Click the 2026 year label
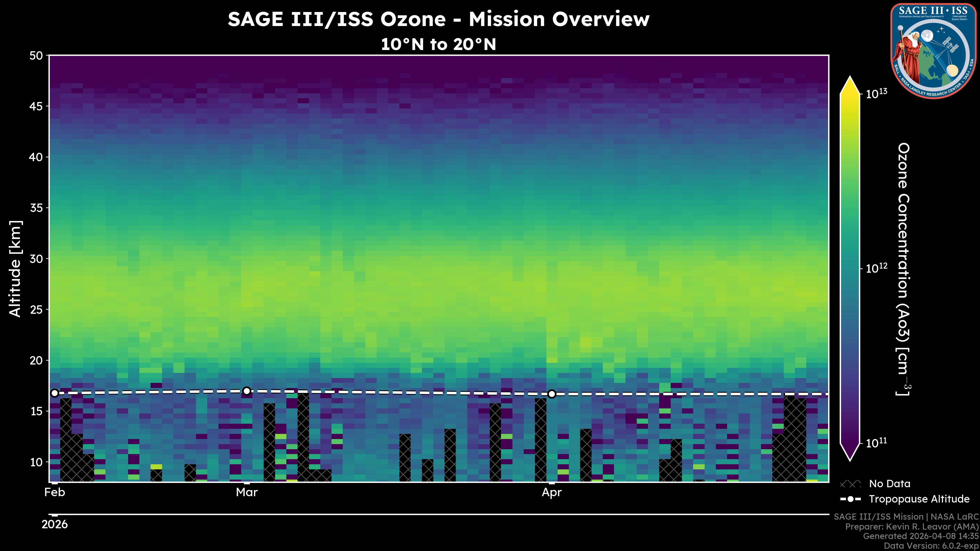The height and width of the screenshot is (551, 980). 55,525
